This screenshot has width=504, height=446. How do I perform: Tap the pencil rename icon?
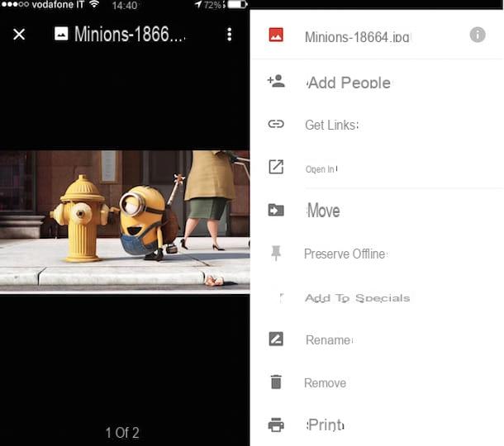pos(276,339)
